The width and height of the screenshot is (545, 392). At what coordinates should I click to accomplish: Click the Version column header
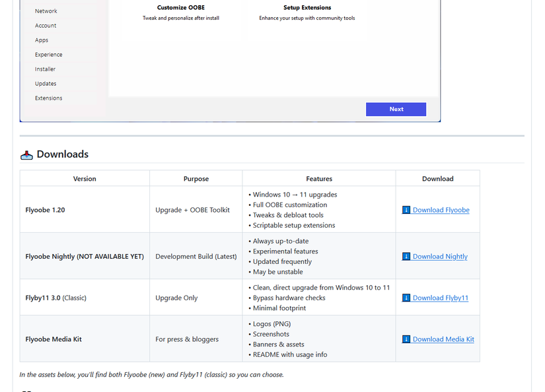(85, 179)
